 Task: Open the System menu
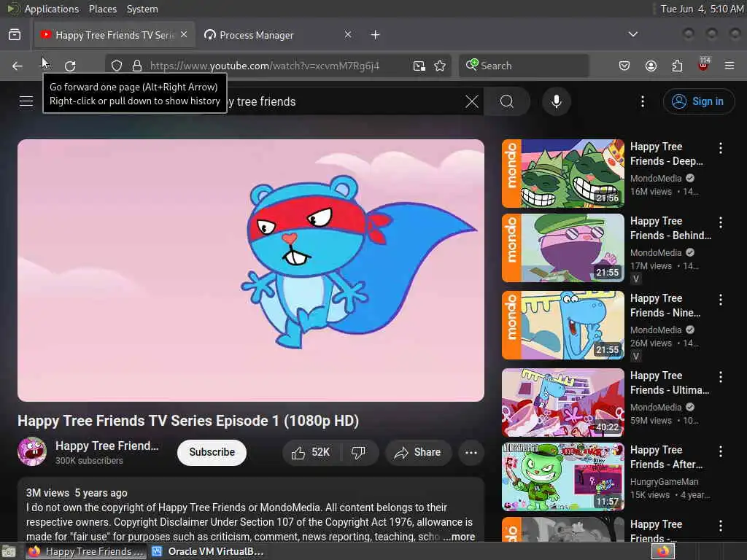click(142, 9)
